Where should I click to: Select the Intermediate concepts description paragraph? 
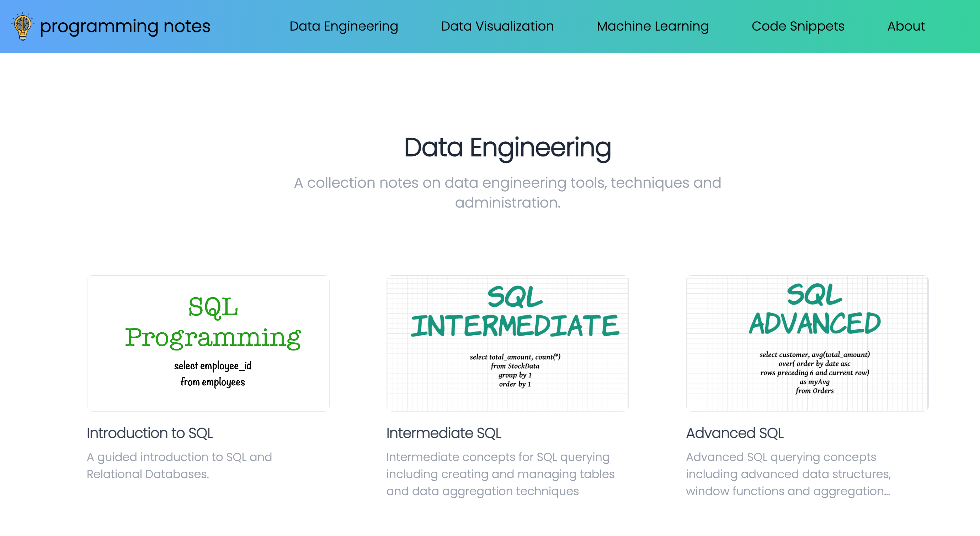tap(500, 474)
